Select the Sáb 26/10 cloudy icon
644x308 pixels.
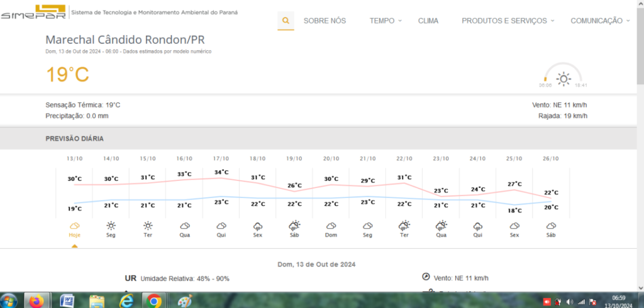point(551,226)
